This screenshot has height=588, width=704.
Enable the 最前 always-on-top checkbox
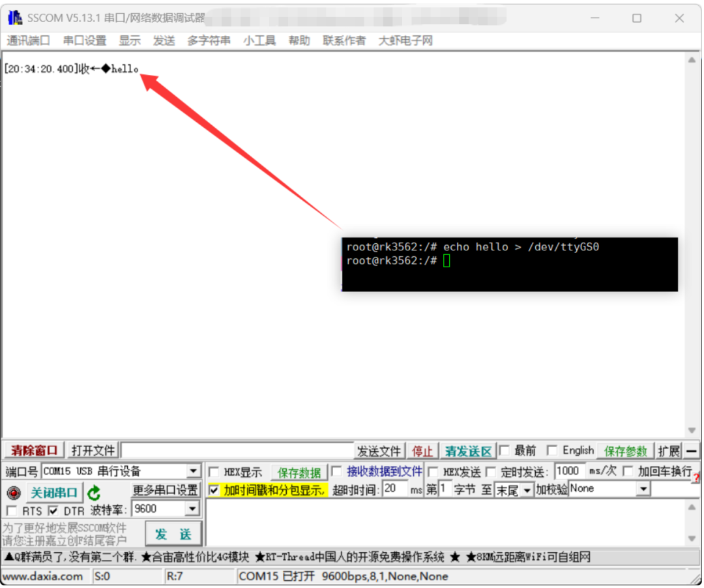click(x=505, y=450)
